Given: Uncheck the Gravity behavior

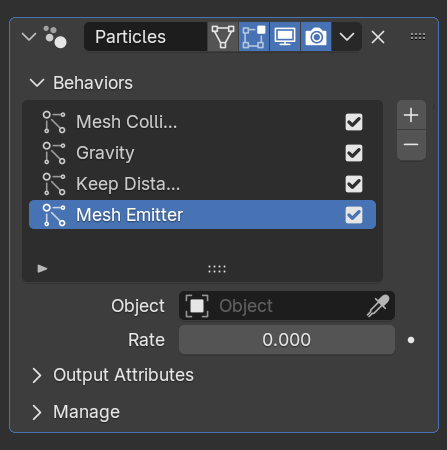Looking at the screenshot, I should 354,153.
